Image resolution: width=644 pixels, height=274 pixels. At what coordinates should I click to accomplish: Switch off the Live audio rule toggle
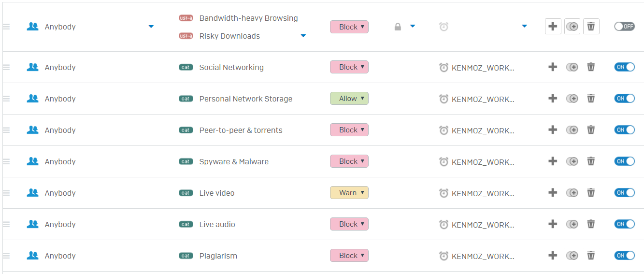(624, 224)
